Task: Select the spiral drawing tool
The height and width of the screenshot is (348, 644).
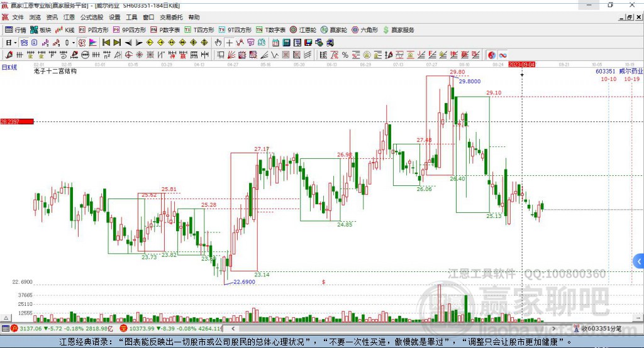Action: tap(64, 55)
